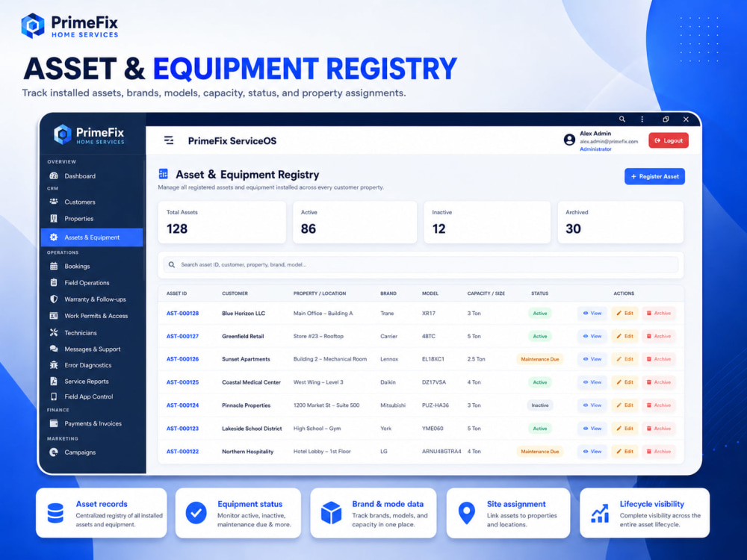Edit the Sunset Apartments asset
Screen dimensions: 747x560
tap(624, 359)
